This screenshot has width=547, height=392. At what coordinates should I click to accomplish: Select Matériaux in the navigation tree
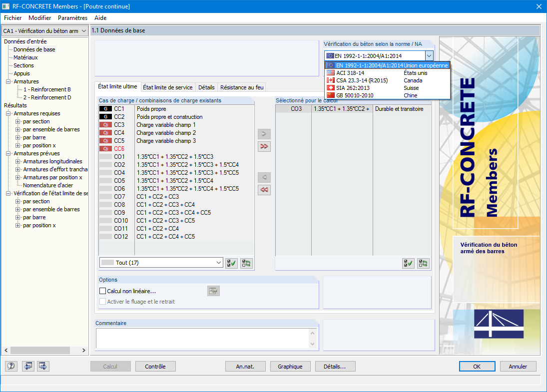(25, 57)
